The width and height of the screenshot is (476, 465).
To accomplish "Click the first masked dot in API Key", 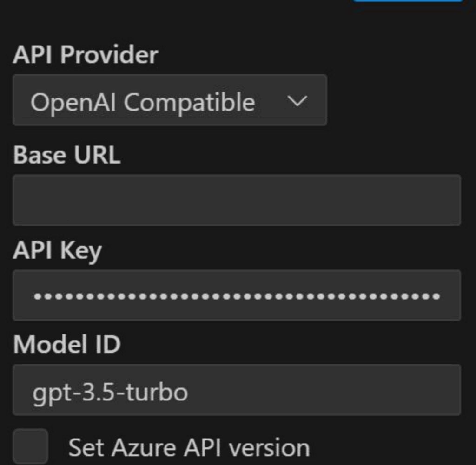I will coord(36,295).
